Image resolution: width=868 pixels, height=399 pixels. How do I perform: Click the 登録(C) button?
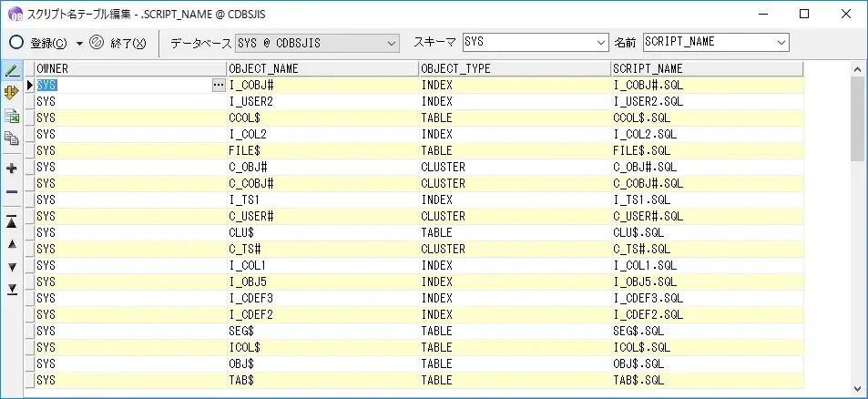pos(38,43)
